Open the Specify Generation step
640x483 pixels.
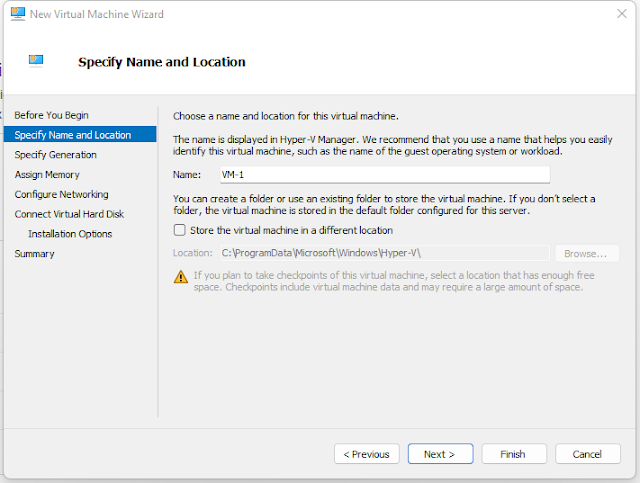pos(56,155)
